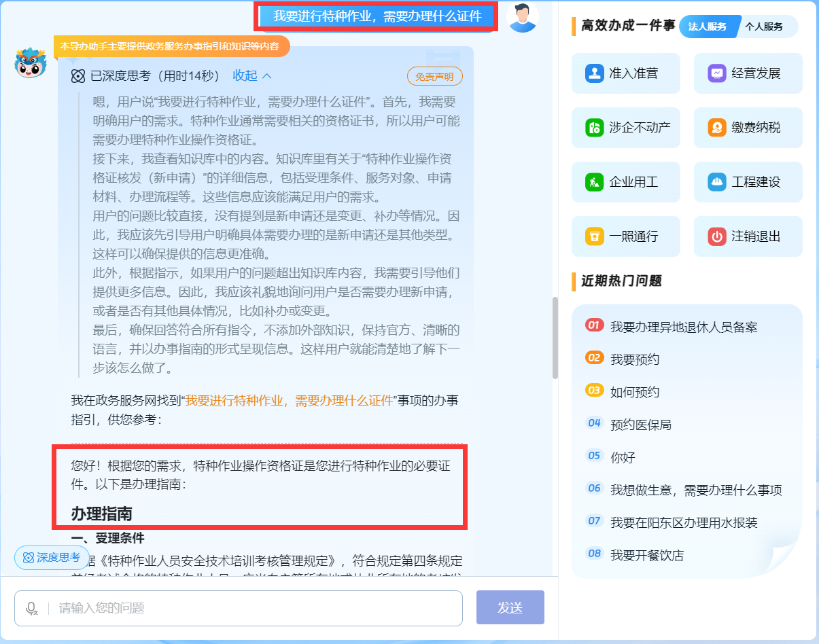Click the 一照通行 service icon
Viewport: 819px width, 644px height.
pyautogui.click(x=625, y=236)
